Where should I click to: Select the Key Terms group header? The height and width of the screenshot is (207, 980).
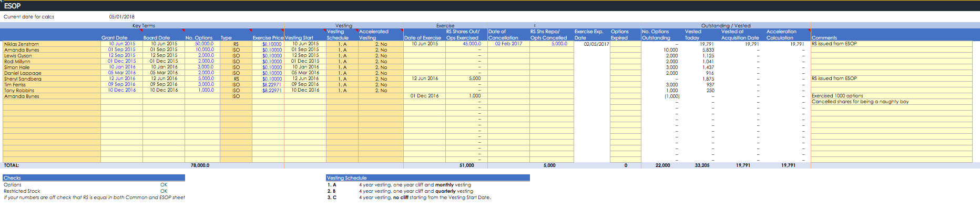click(x=144, y=25)
